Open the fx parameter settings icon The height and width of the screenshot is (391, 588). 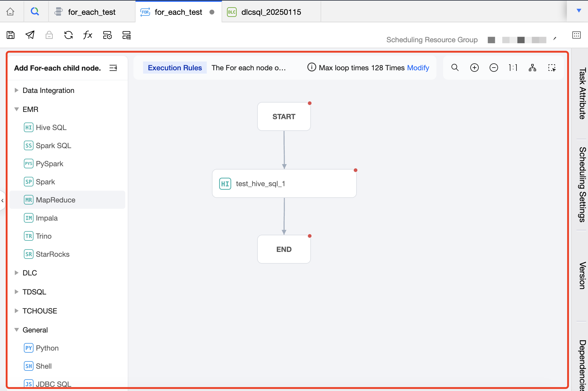pos(88,35)
